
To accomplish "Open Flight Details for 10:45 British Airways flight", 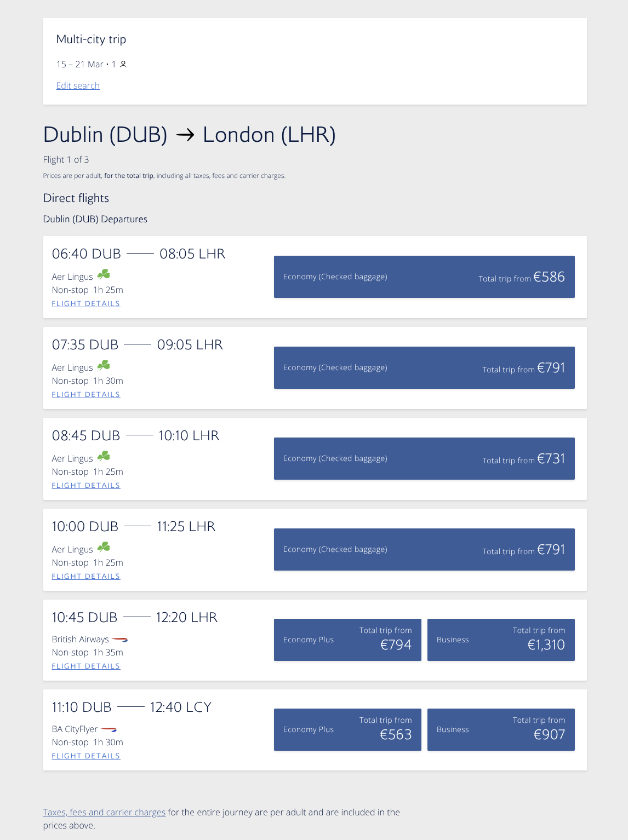I will (86, 666).
